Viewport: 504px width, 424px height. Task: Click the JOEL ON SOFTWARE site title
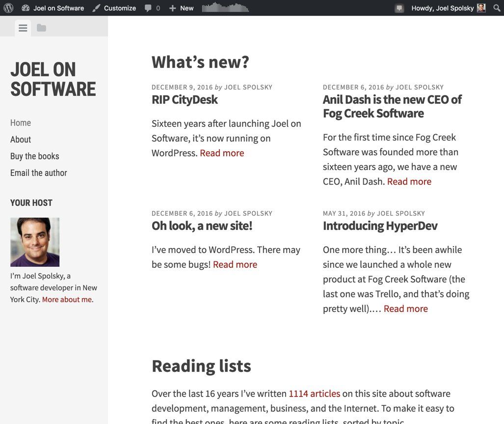tap(53, 79)
